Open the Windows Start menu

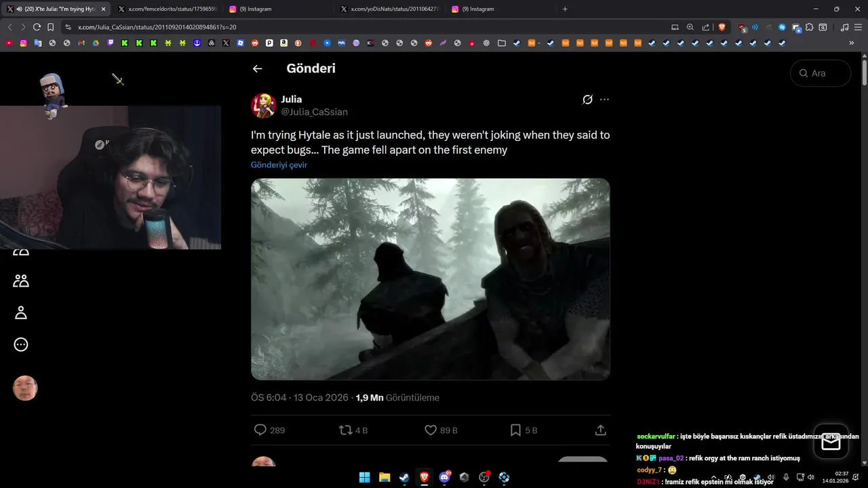click(x=364, y=477)
